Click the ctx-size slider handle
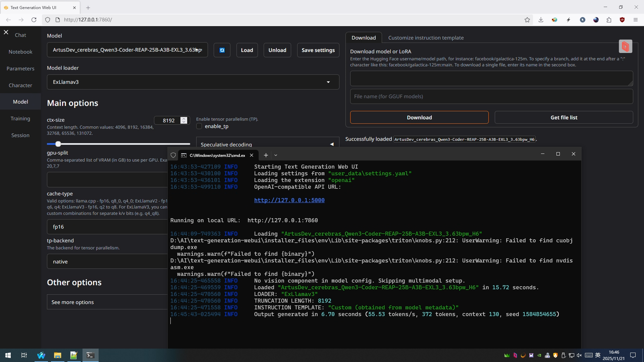The height and width of the screenshot is (362, 644). click(x=58, y=144)
